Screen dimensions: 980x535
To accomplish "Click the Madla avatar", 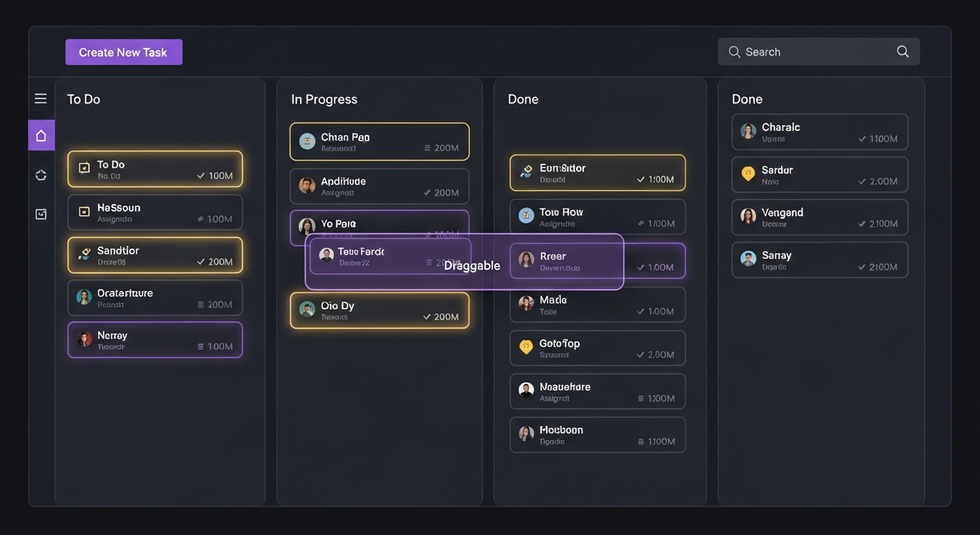I will [x=526, y=303].
